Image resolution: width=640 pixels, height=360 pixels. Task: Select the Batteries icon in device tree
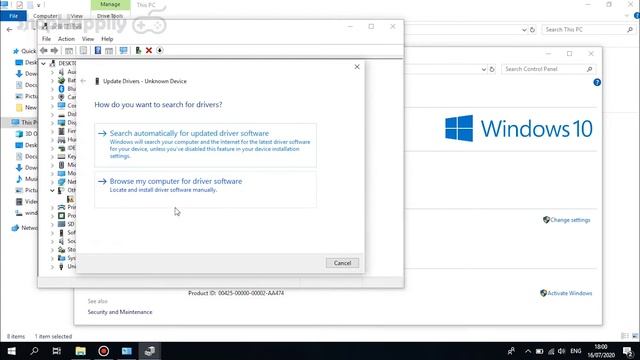tap(61, 80)
